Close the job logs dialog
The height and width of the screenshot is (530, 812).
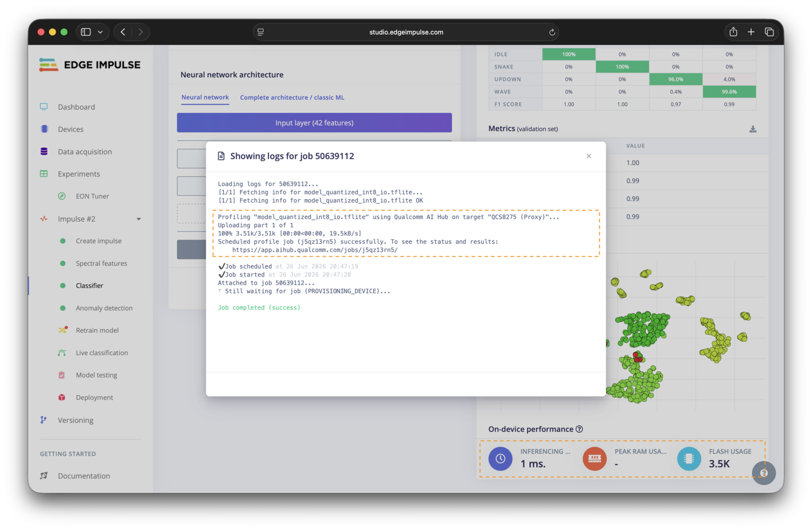click(x=589, y=156)
